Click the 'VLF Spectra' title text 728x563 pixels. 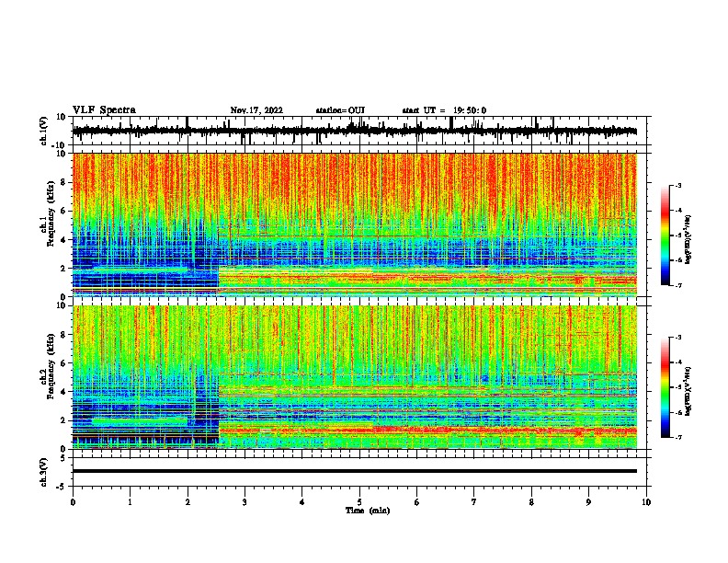pos(104,110)
